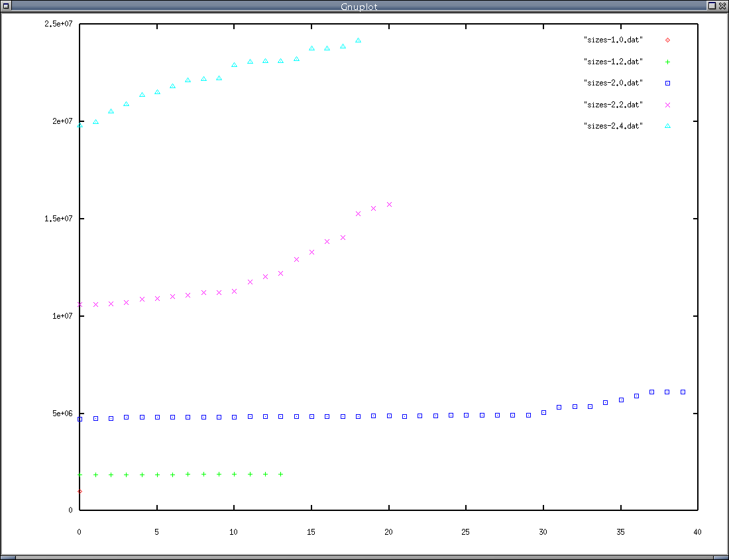Click the 2.5e+07 y-axis label
The width and height of the screenshot is (729, 560).
(x=58, y=24)
